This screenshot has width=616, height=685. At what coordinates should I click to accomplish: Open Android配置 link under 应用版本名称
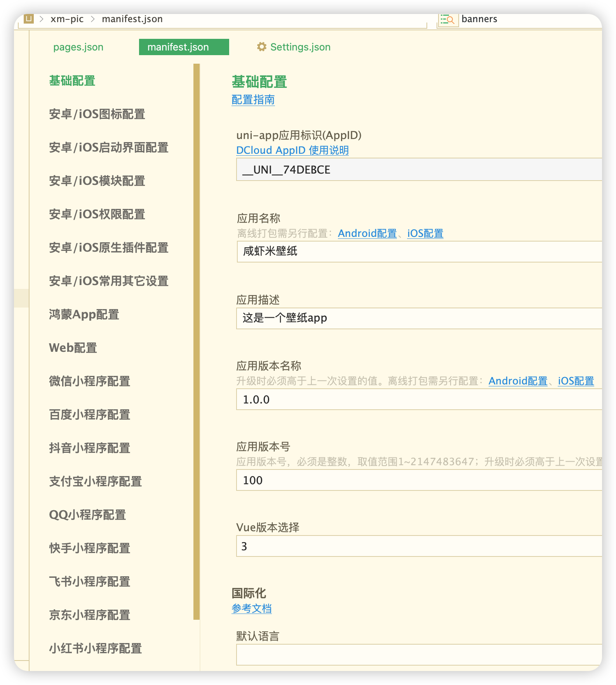[518, 381]
